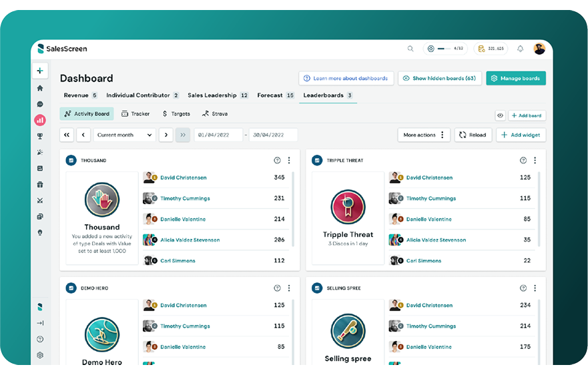
Task: Select the pink dashboard chart icon
Action: 40,120
